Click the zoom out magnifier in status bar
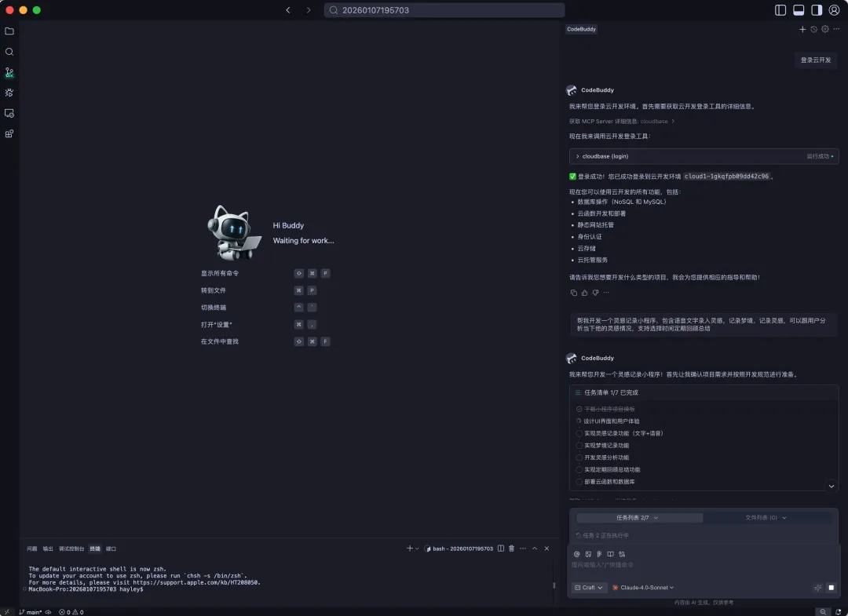This screenshot has width=848, height=616. [823, 612]
